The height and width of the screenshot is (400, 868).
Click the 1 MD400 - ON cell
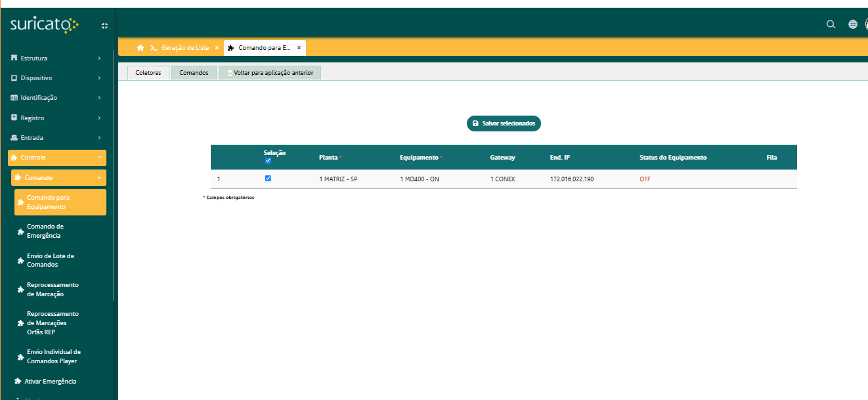(420, 179)
